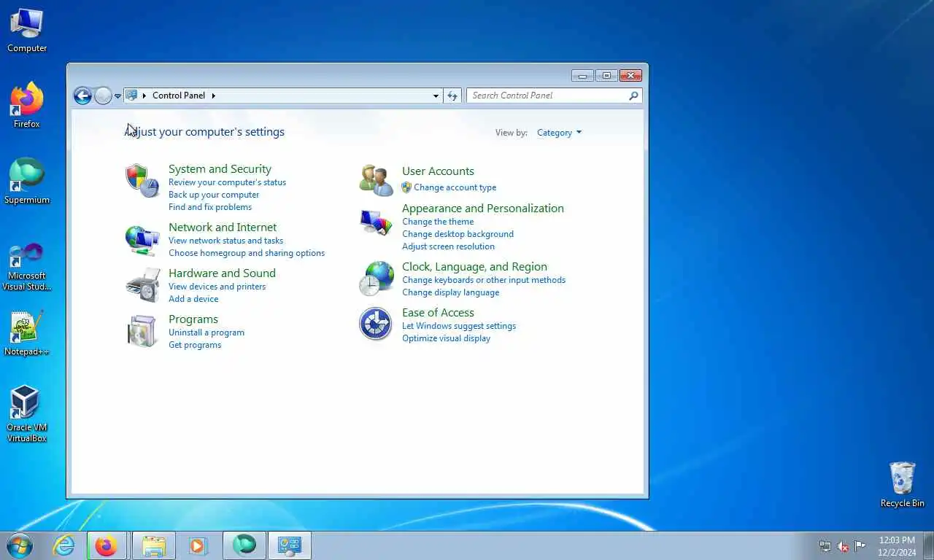
Task: Open Windows Explorer from the taskbar
Action: pyautogui.click(x=153, y=545)
